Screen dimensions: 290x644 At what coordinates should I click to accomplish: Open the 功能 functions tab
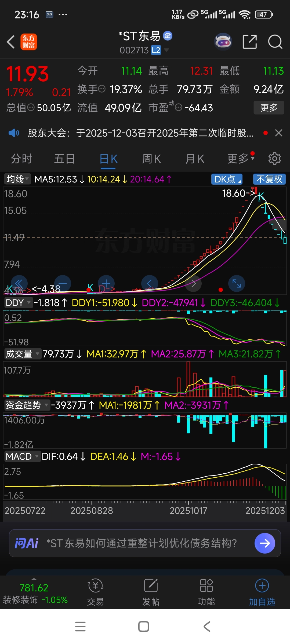[x=206, y=592]
